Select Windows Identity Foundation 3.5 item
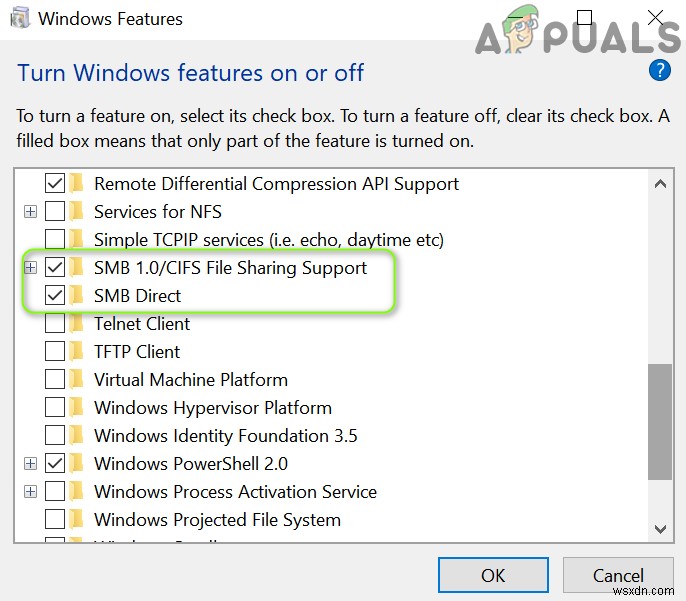This screenshot has height=601, width=686. [225, 436]
